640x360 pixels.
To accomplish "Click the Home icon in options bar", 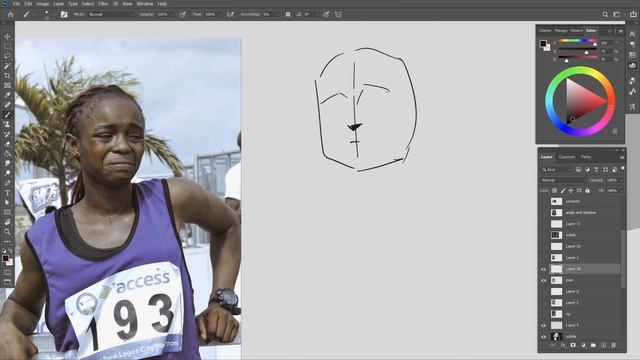I will [x=11, y=14].
